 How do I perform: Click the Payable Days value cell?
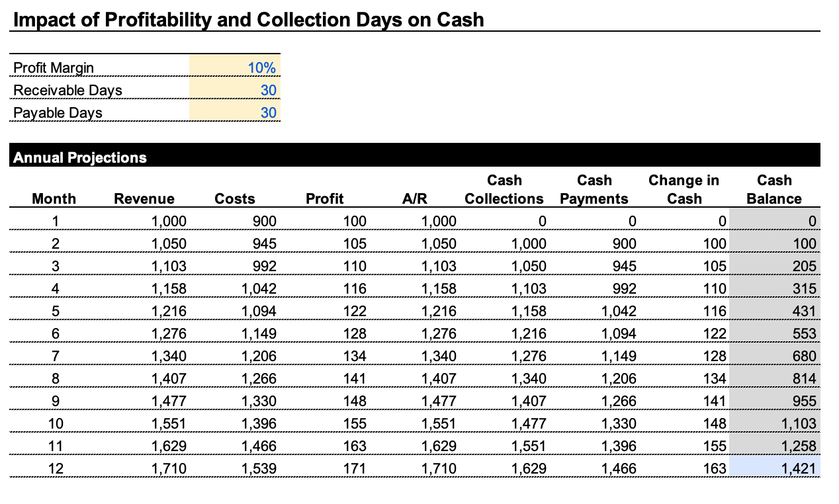tap(235, 112)
